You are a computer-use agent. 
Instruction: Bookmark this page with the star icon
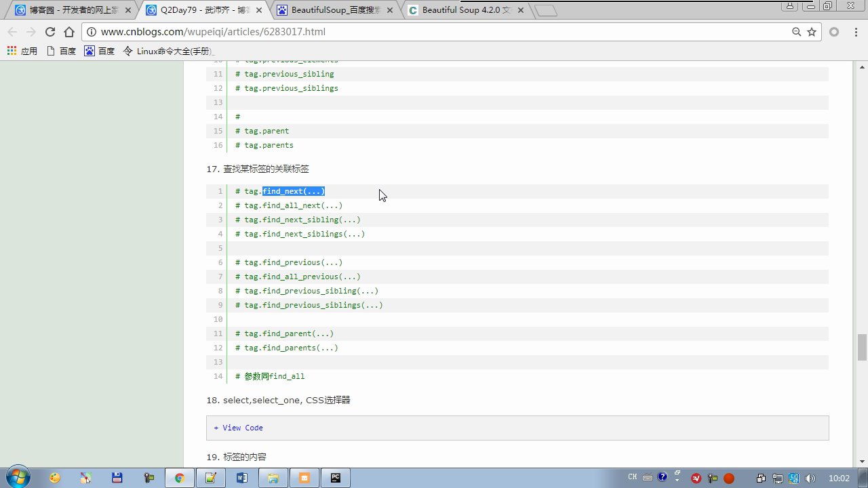click(811, 32)
